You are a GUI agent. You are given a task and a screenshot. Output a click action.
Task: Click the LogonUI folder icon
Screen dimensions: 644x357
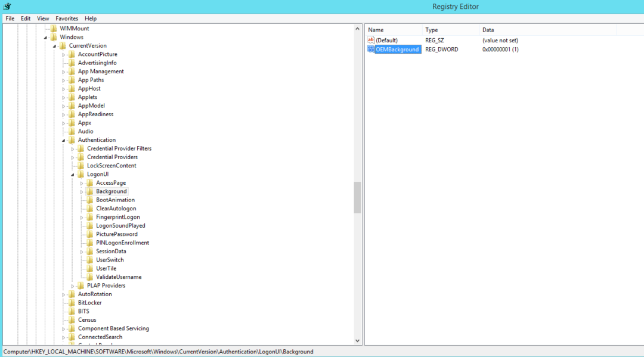point(80,175)
